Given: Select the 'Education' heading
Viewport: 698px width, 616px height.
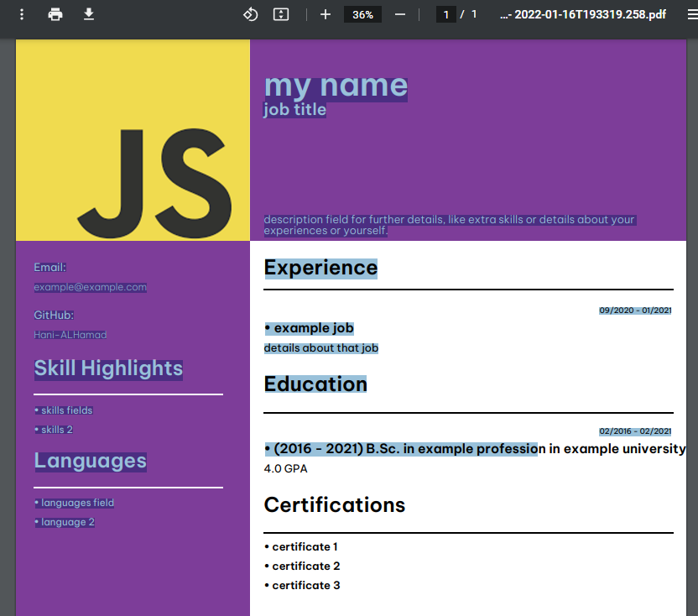Looking at the screenshot, I should point(315,384).
